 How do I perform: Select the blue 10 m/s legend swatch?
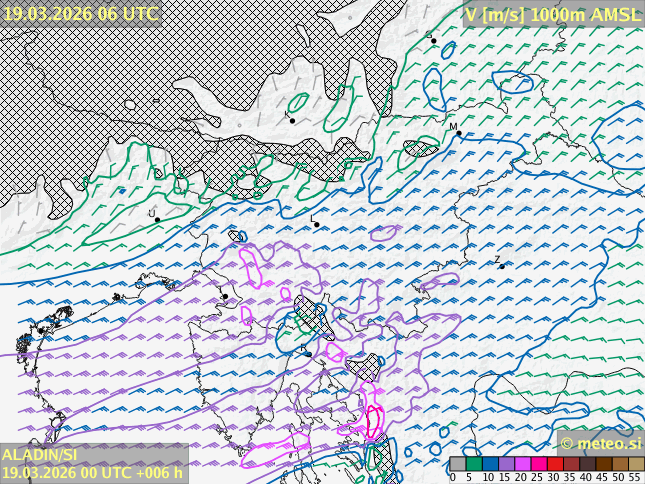tap(490, 464)
